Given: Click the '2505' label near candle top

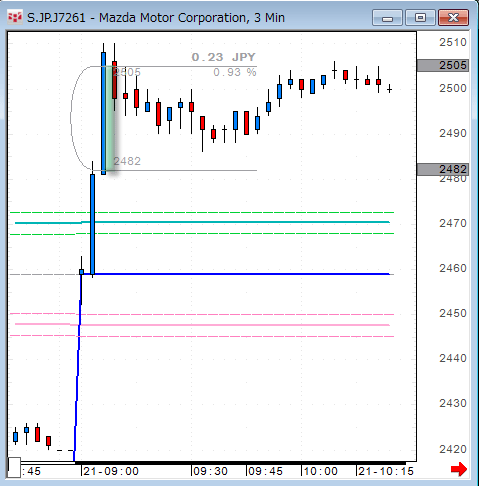Looking at the screenshot, I should click(x=127, y=72).
